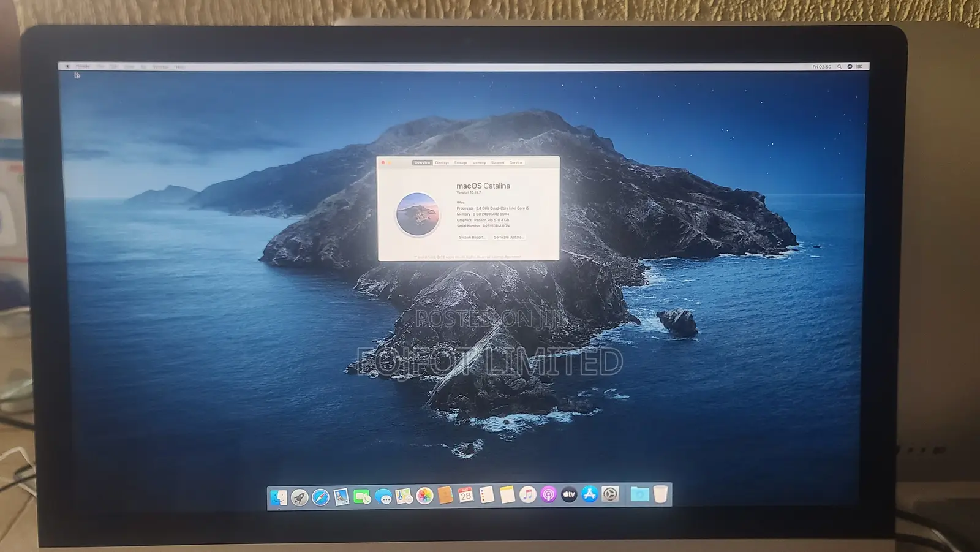Open the Apple menu
Image resolution: width=980 pixels, height=552 pixels.
tap(67, 66)
